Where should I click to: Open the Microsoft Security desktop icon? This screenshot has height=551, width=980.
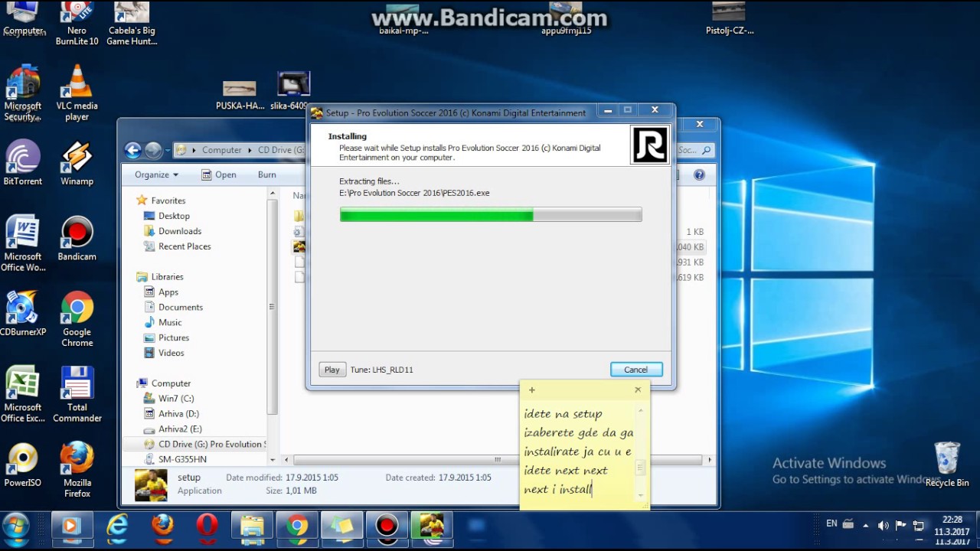(23, 93)
